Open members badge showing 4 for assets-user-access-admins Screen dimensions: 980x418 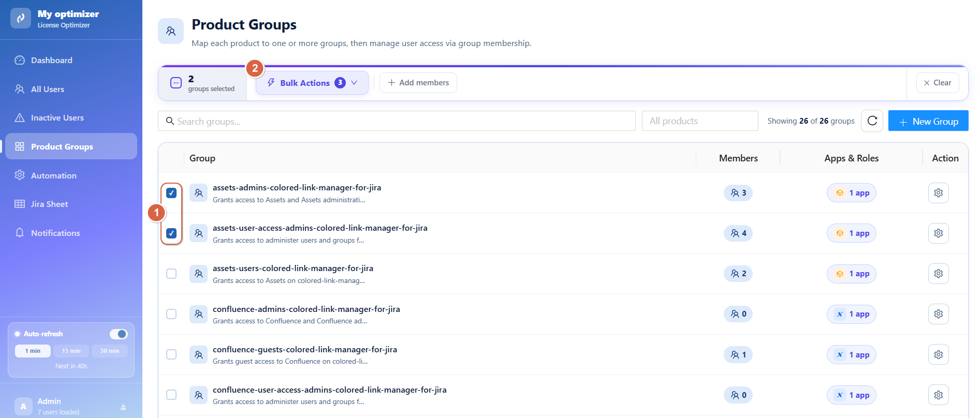coord(738,233)
